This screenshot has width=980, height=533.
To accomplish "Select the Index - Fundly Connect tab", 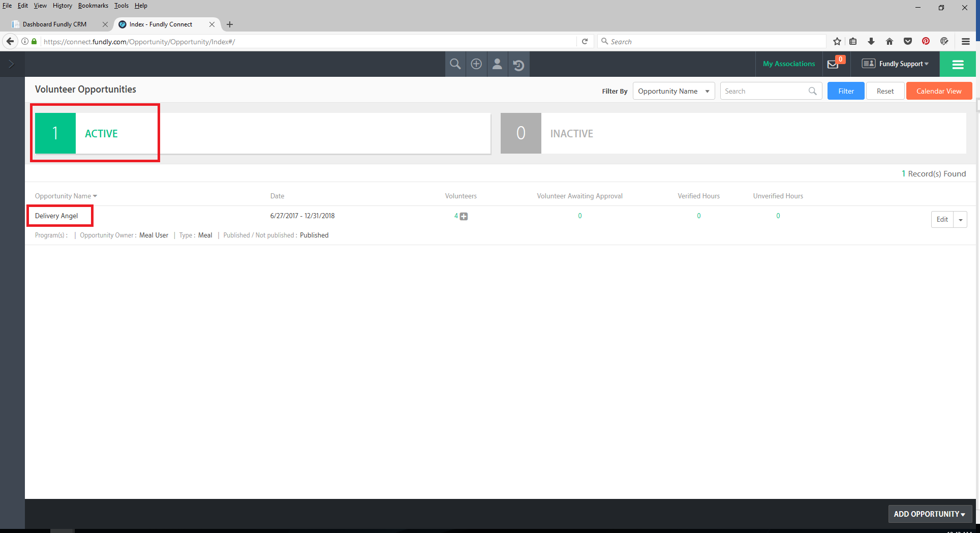I will coord(161,24).
